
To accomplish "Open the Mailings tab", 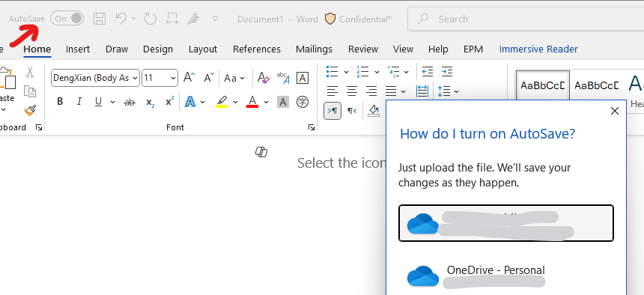I will click(315, 49).
